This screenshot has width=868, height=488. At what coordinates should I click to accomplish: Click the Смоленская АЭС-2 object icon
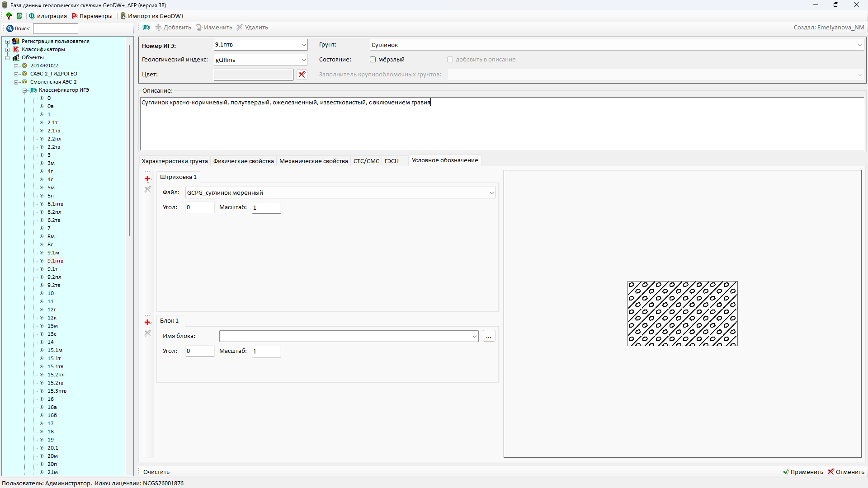(24, 82)
